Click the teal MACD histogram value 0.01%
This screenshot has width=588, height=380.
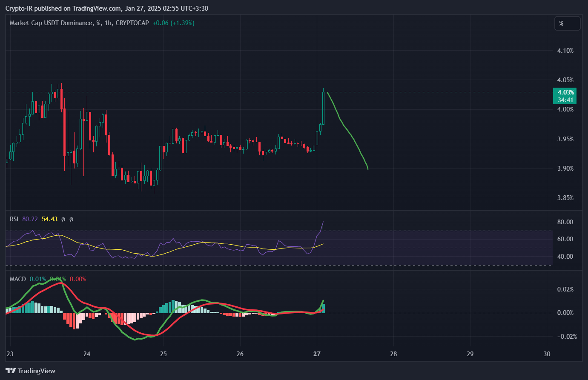[38, 279]
